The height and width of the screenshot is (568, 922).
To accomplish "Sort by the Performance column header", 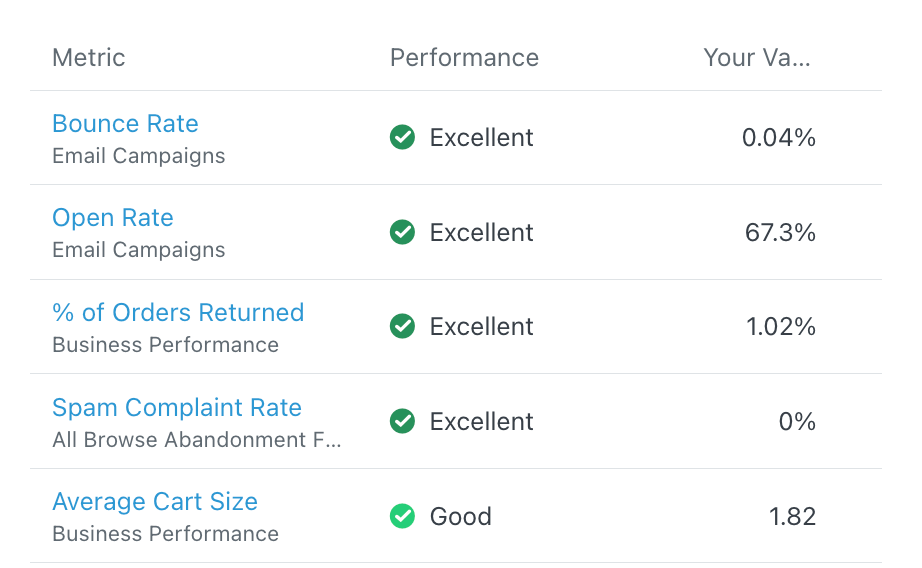I will 464,58.
